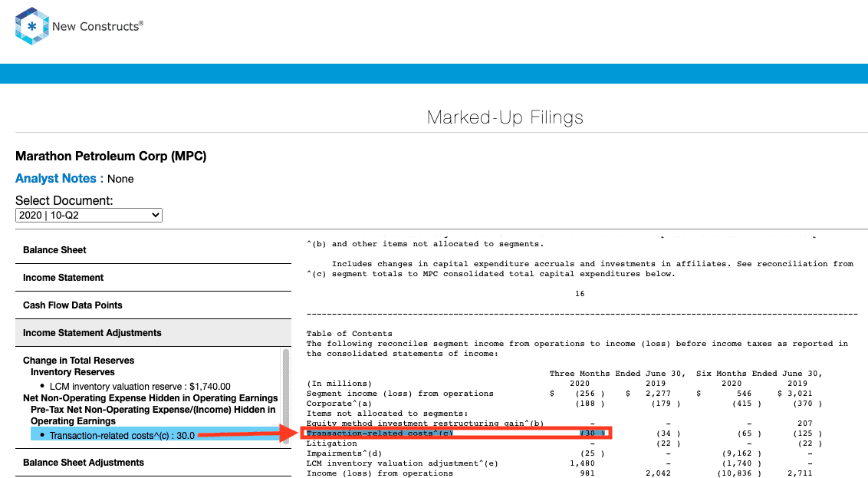Click the New Constructs brand name text

(97, 26)
